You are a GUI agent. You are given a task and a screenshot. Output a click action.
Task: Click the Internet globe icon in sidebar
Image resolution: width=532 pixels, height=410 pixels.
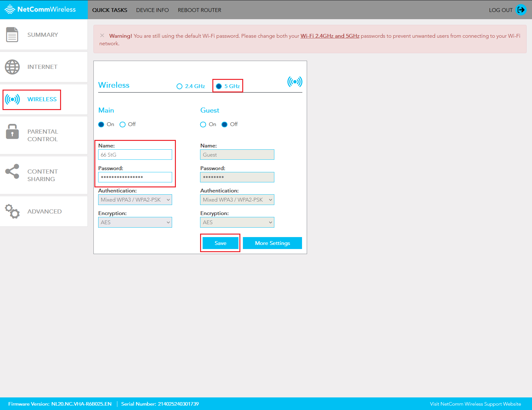point(12,67)
